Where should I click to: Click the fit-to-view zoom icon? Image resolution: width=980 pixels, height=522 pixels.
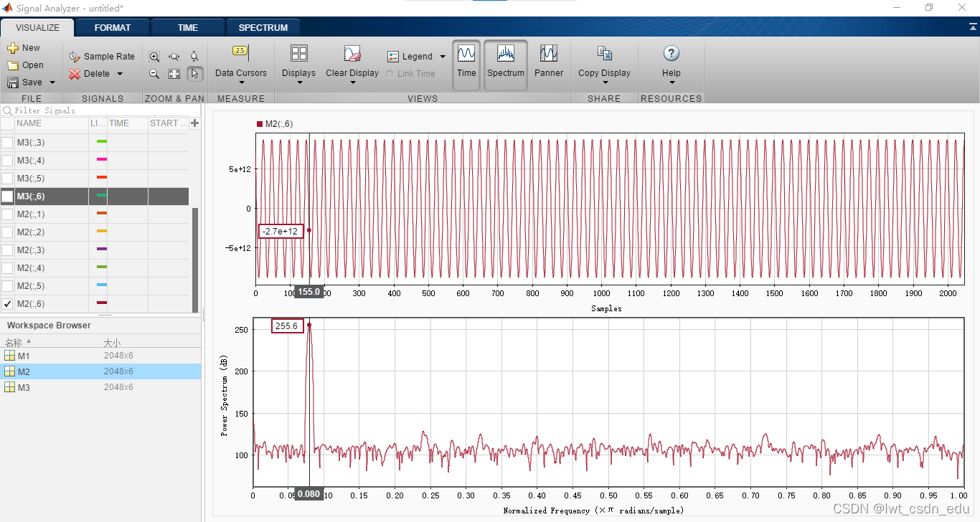point(174,74)
